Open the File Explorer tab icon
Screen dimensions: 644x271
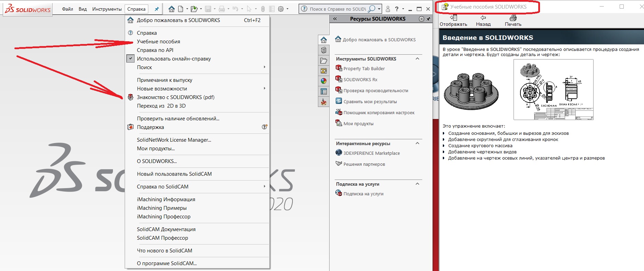click(x=324, y=61)
